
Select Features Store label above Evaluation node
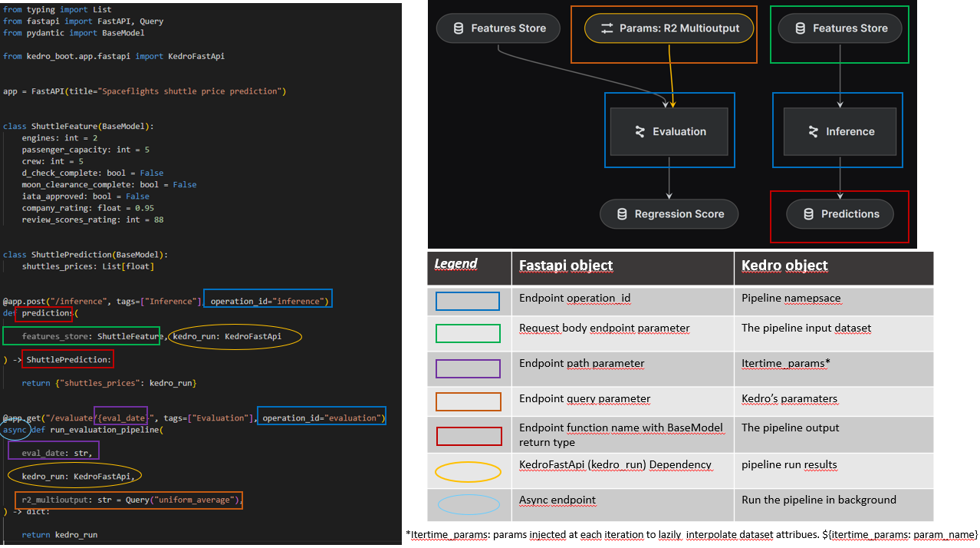pos(508,28)
